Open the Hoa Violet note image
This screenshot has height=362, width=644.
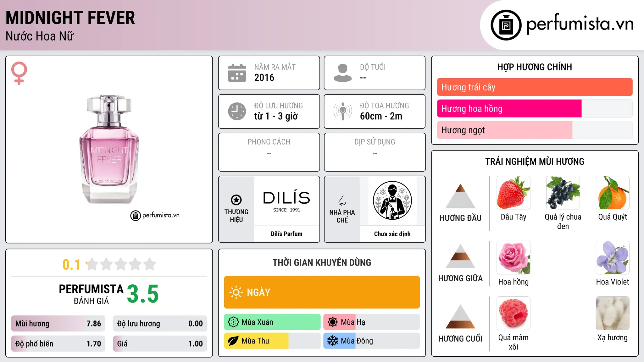click(613, 258)
